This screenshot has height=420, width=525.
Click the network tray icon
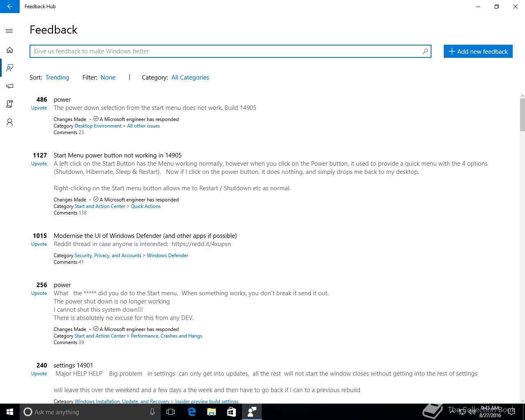(462, 412)
